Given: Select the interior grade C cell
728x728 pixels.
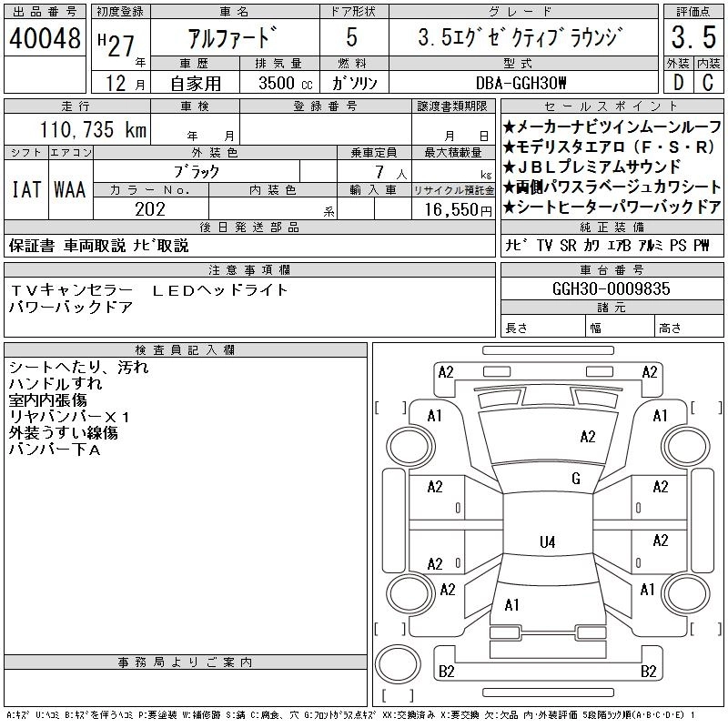Looking at the screenshot, I should 708,82.
